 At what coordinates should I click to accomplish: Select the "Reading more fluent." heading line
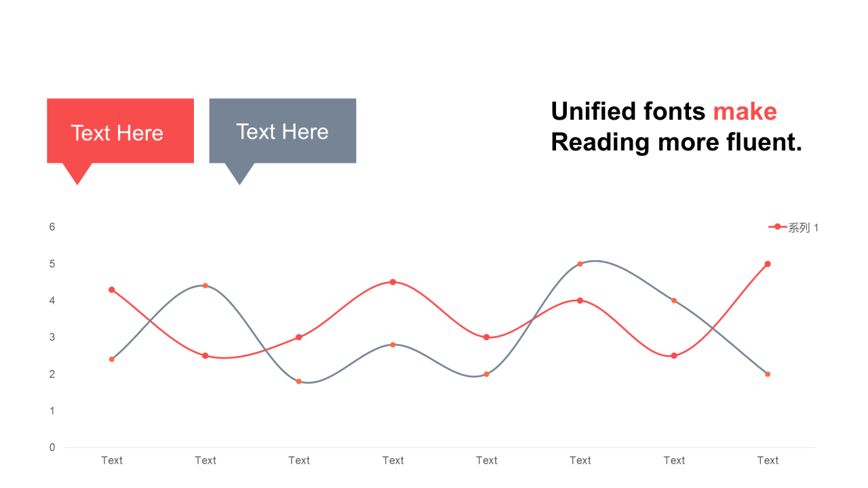(x=676, y=142)
